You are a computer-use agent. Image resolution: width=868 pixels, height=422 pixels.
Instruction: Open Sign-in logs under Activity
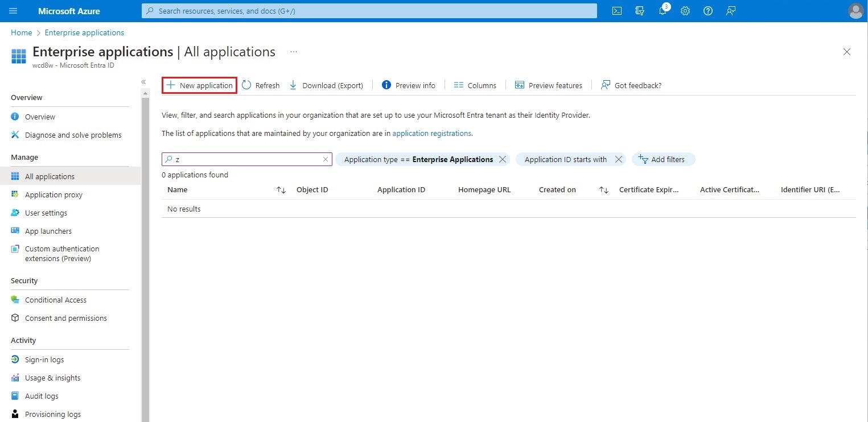44,359
